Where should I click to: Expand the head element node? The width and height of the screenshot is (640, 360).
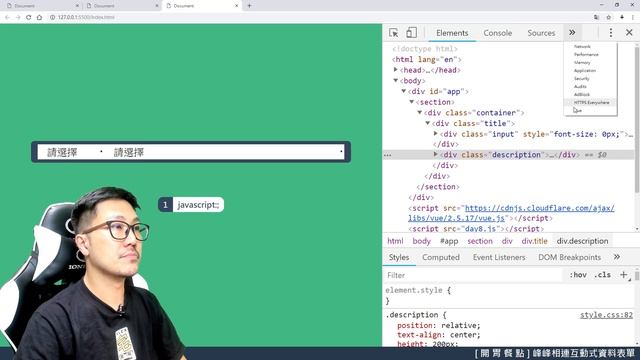(396, 70)
